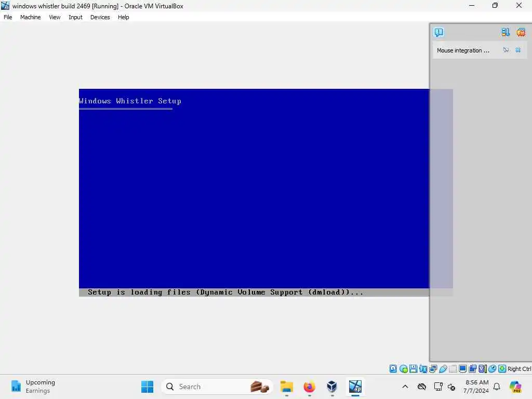532x399 pixels.
Task: Click the mouse integration status indicator
Action: [x=492, y=369]
